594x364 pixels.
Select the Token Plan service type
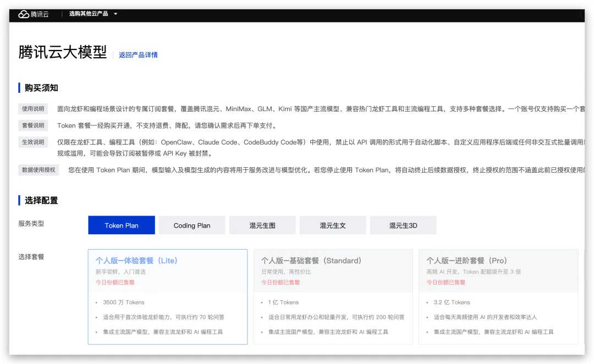(x=122, y=225)
